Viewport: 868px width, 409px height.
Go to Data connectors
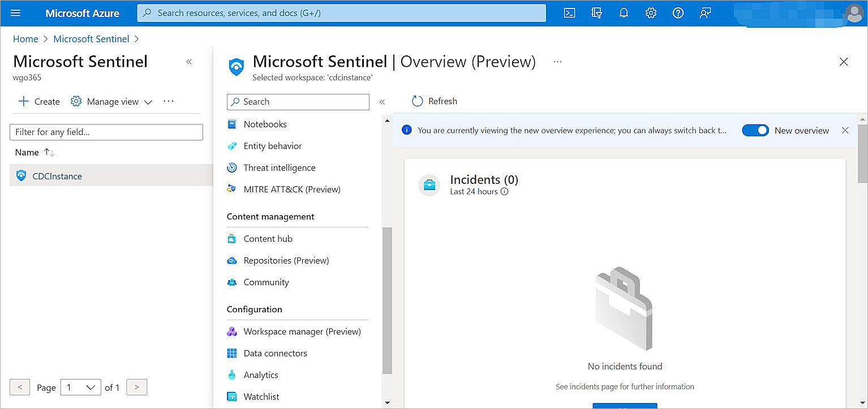coord(275,352)
